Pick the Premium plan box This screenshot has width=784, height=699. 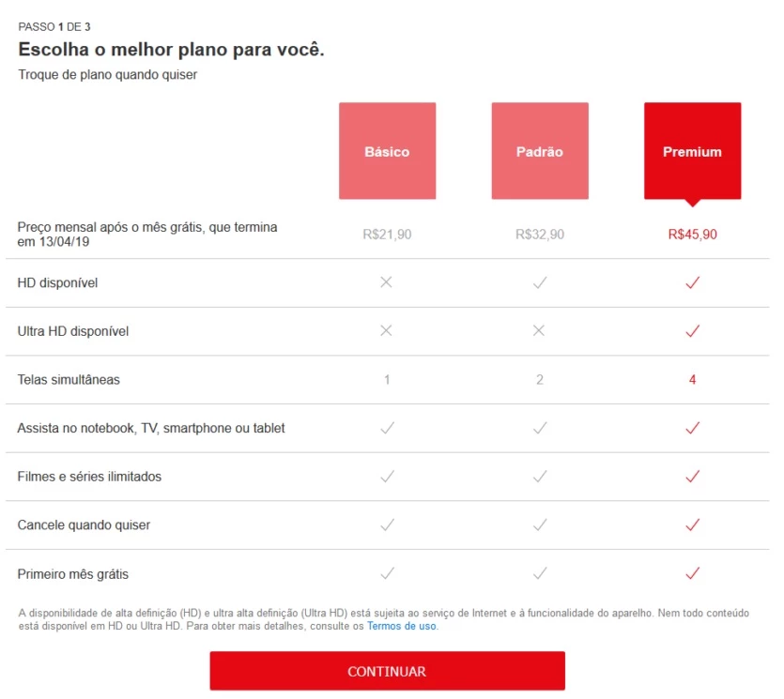click(692, 151)
